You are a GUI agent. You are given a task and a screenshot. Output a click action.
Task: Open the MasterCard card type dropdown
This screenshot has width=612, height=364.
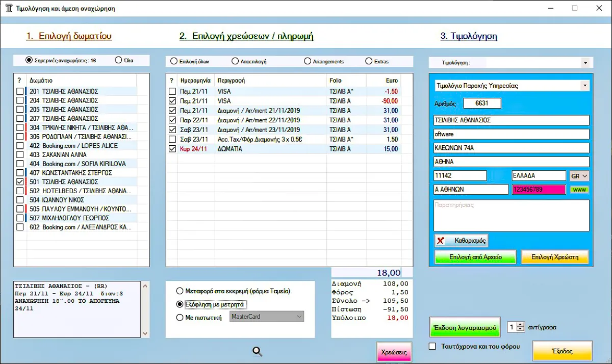click(266, 317)
